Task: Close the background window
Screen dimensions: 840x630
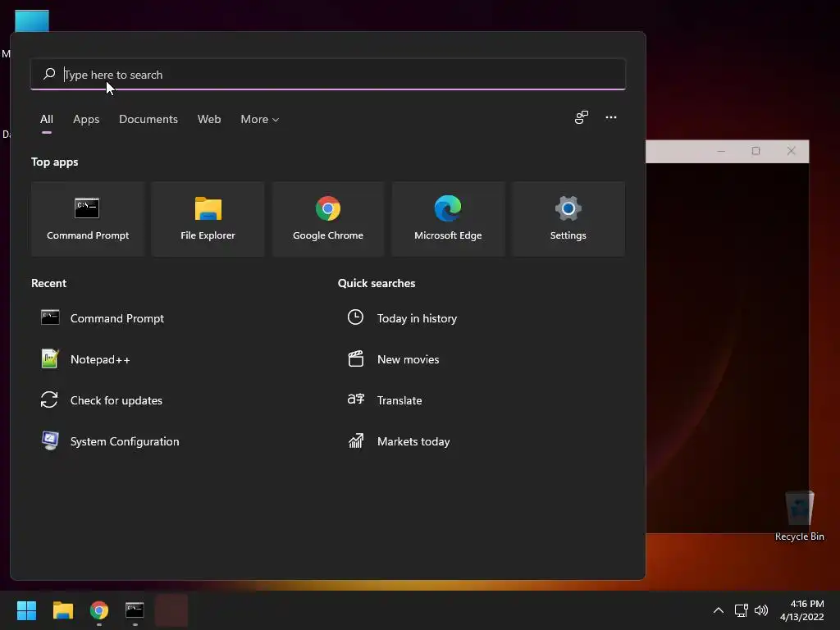Action: 792,151
